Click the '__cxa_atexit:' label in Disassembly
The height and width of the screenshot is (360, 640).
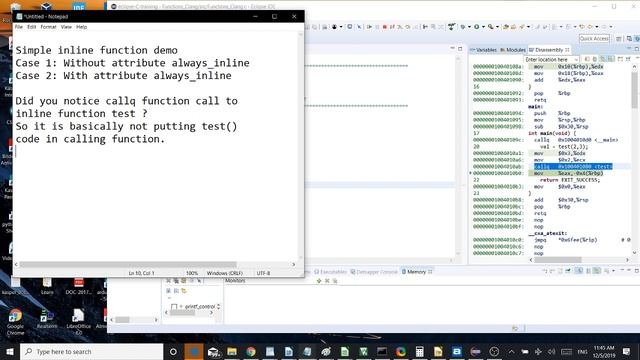pos(547,233)
